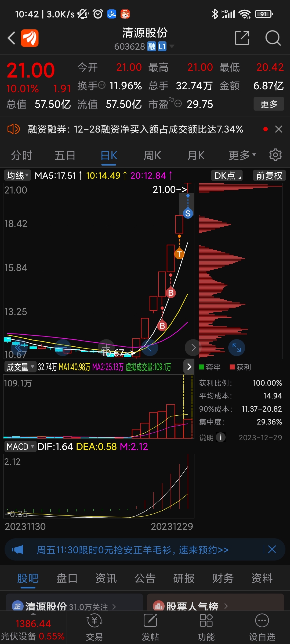The width and height of the screenshot is (290, 644).
Task: Go back with the left arrow
Action: click(11, 38)
